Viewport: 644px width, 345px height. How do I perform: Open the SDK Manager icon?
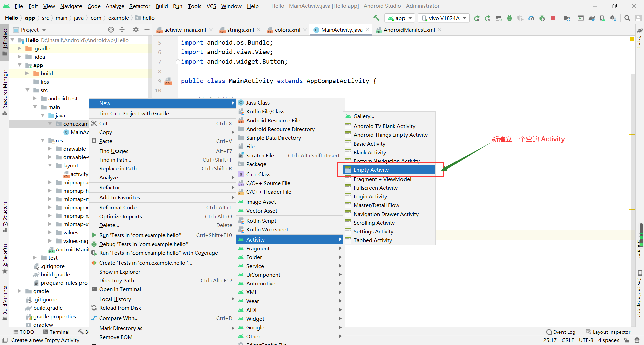613,18
